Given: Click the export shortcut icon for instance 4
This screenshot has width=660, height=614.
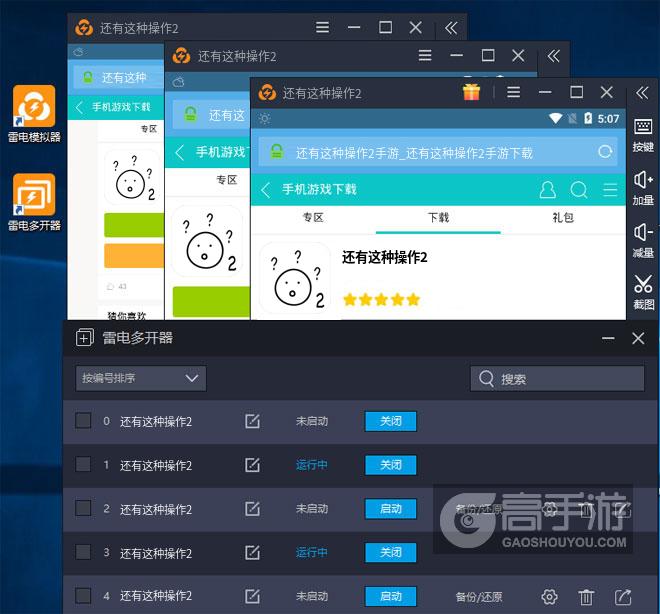Looking at the screenshot, I should click(623, 596).
